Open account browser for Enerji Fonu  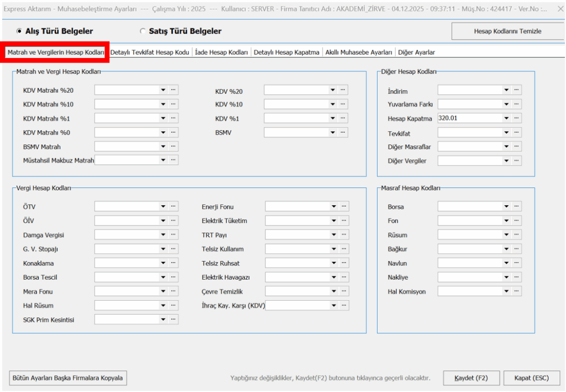point(344,206)
